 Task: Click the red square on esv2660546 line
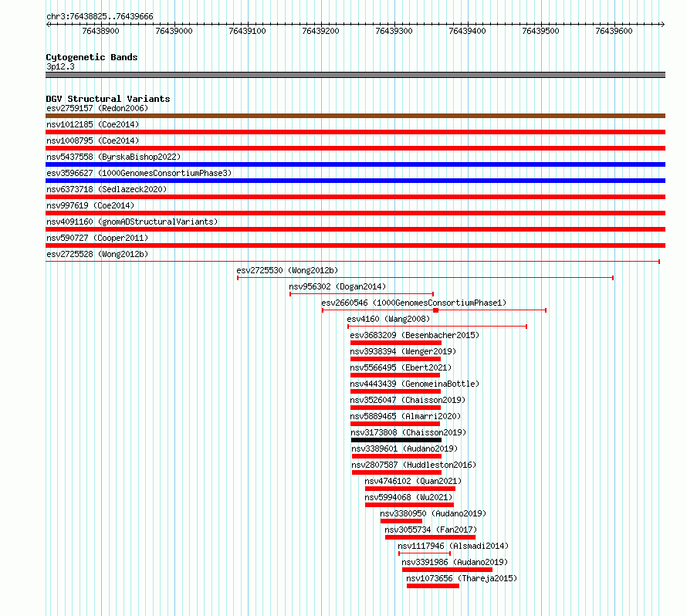(x=435, y=310)
